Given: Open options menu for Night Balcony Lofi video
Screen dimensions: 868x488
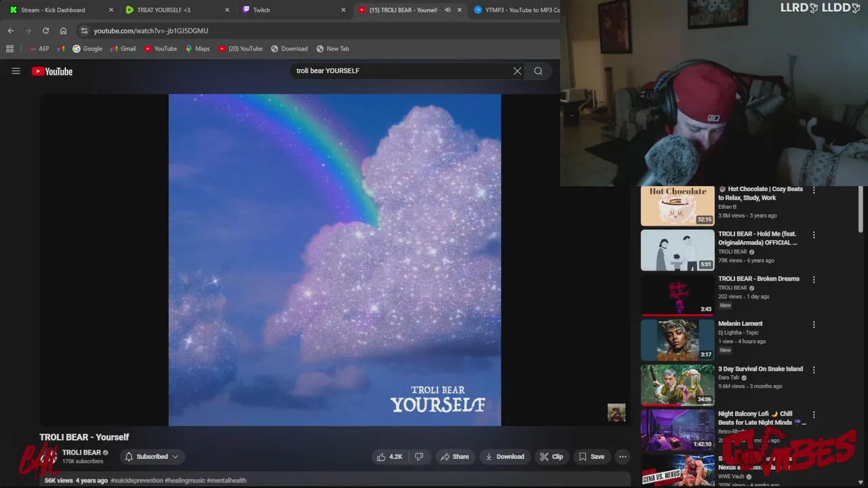Looking at the screenshot, I should tap(814, 415).
